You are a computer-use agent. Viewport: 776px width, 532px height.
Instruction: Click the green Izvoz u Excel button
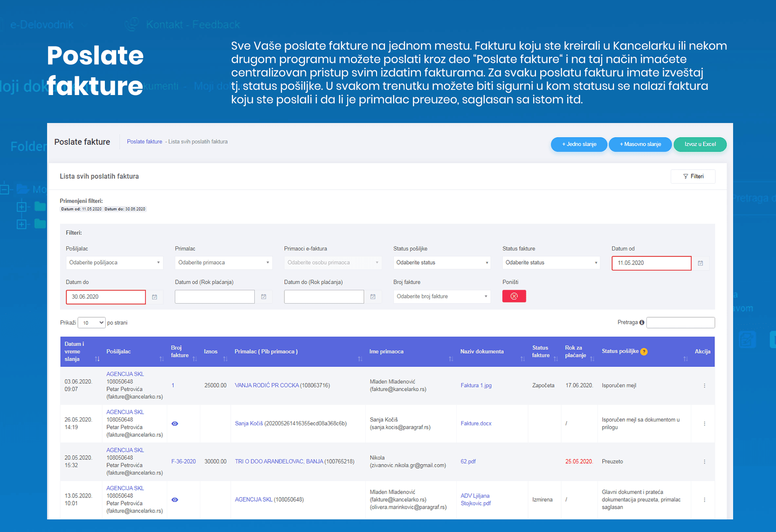tap(700, 144)
